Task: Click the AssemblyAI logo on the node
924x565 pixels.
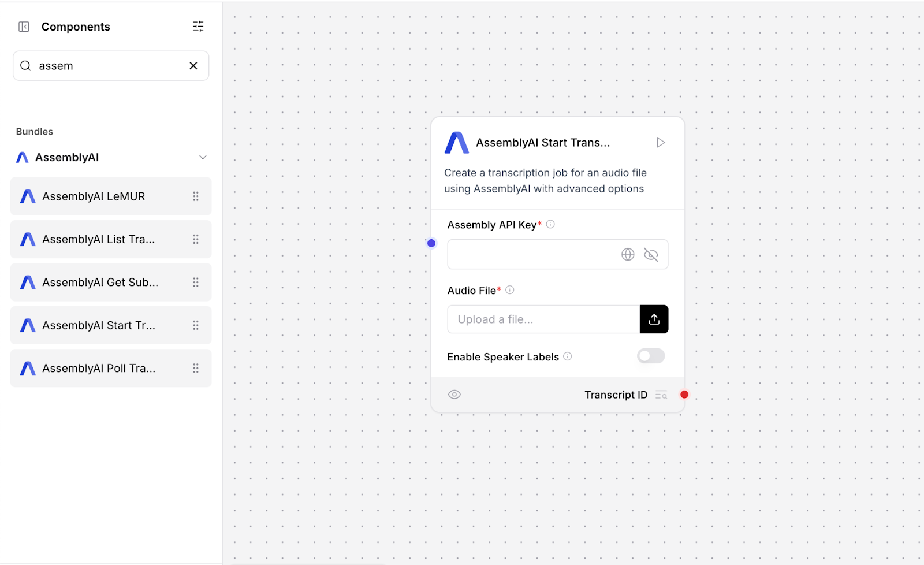Action: point(456,143)
